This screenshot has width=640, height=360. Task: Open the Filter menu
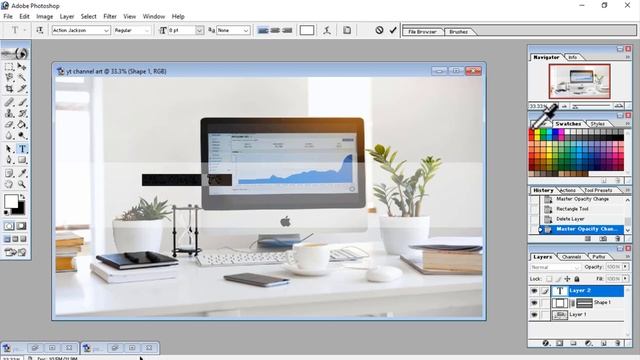pos(110,16)
